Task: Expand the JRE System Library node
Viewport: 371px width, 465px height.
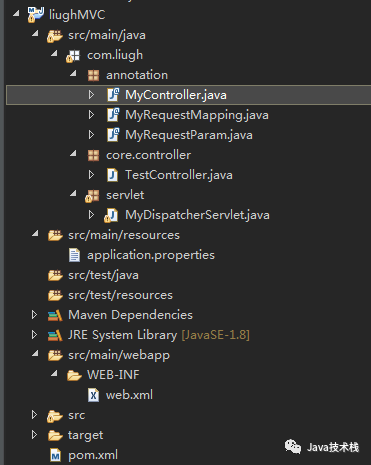Action: (x=34, y=335)
